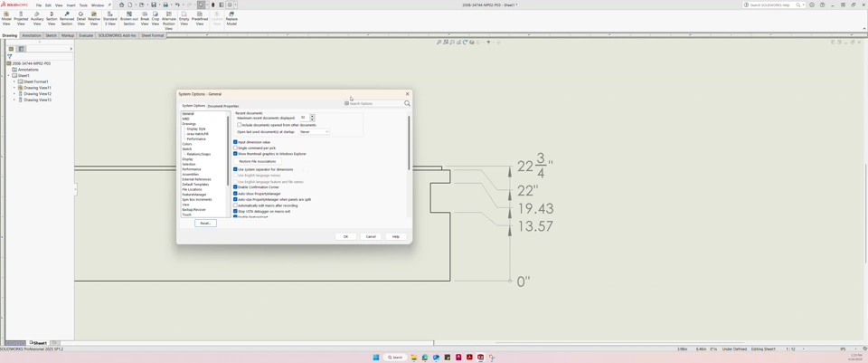Select the Section View tool
This screenshot has height=363, width=868.
point(52,18)
